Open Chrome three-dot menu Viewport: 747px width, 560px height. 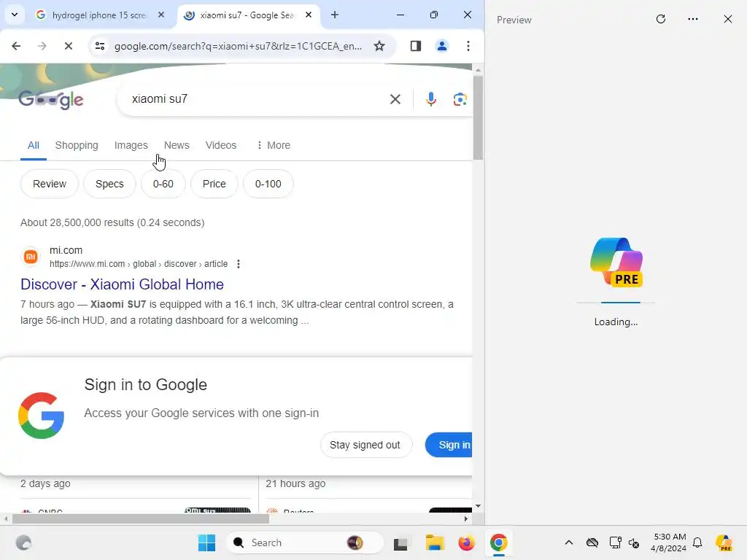pos(468,46)
